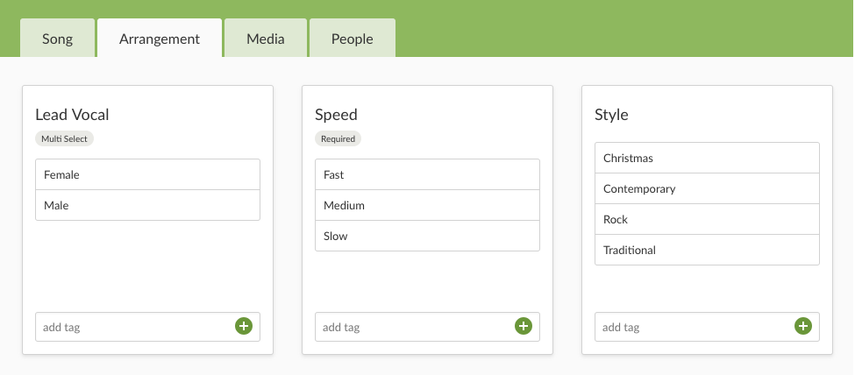The image size is (855, 375).
Task: Focus the add tag field under Speed
Action: (428, 327)
